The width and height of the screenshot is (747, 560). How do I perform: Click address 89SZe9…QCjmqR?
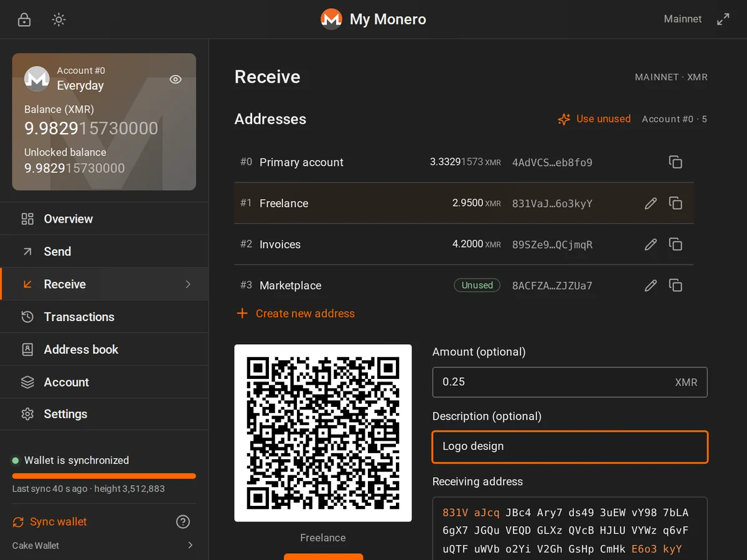[x=552, y=245]
